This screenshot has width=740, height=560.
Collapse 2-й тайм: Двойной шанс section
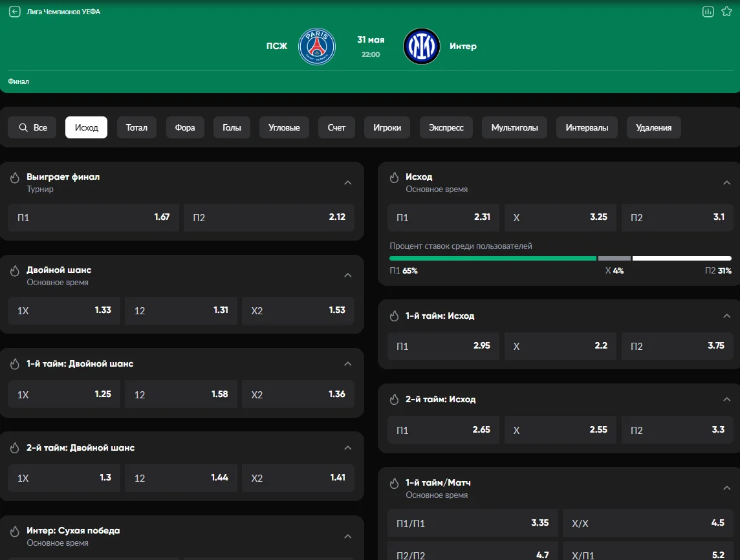pos(348,447)
